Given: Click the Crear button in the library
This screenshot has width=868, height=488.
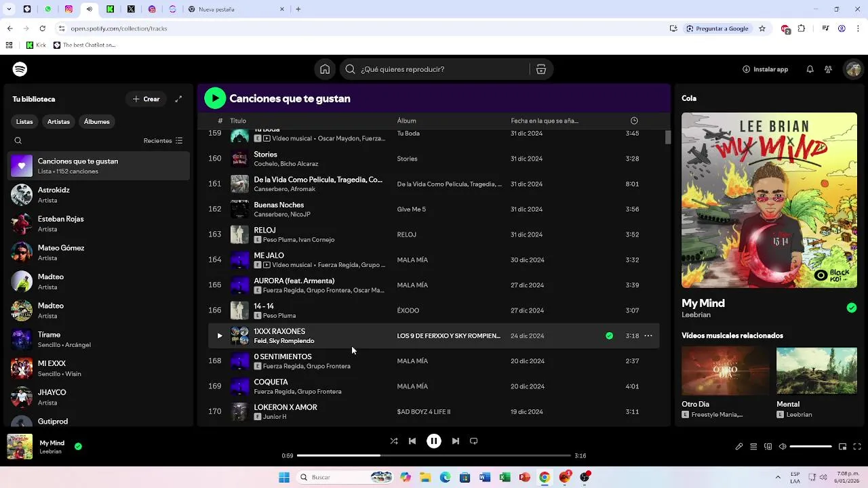Looking at the screenshot, I should 146,99.
